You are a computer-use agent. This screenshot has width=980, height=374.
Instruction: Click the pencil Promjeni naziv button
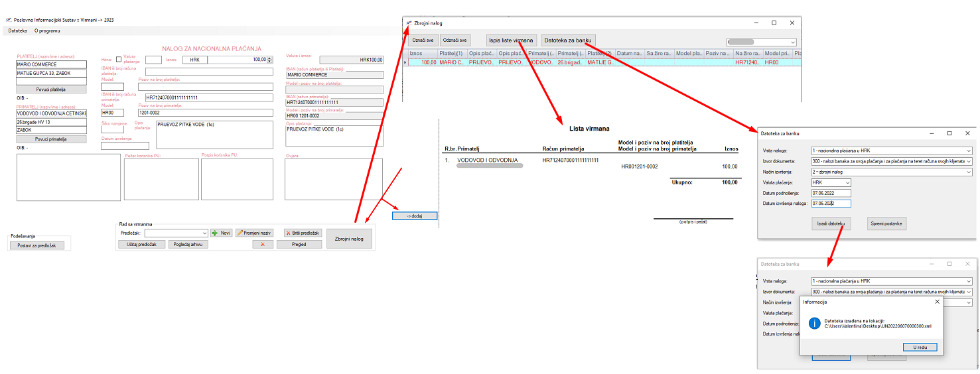pyautogui.click(x=255, y=233)
